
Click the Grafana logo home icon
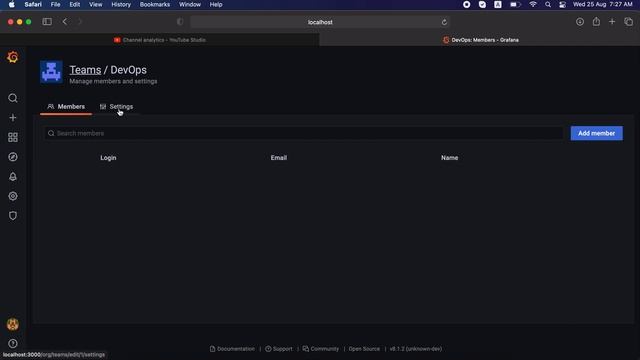[13, 57]
